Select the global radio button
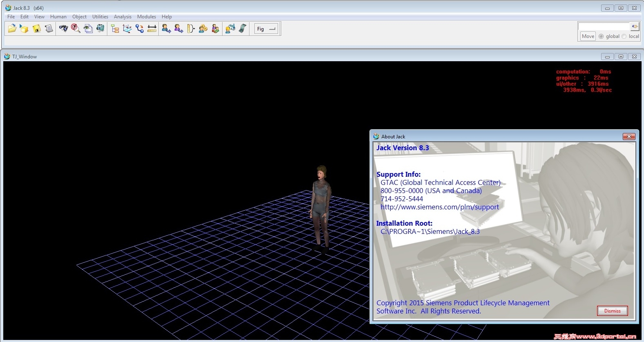The height and width of the screenshot is (342, 644). [601, 36]
